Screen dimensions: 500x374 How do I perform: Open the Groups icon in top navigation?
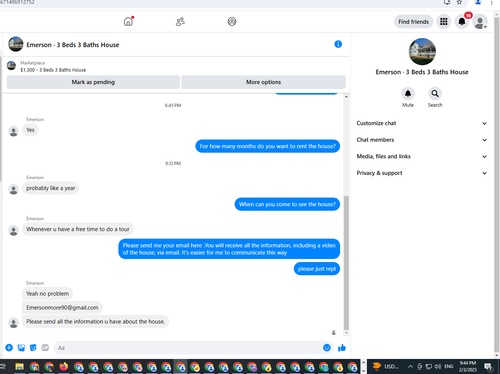click(x=232, y=22)
